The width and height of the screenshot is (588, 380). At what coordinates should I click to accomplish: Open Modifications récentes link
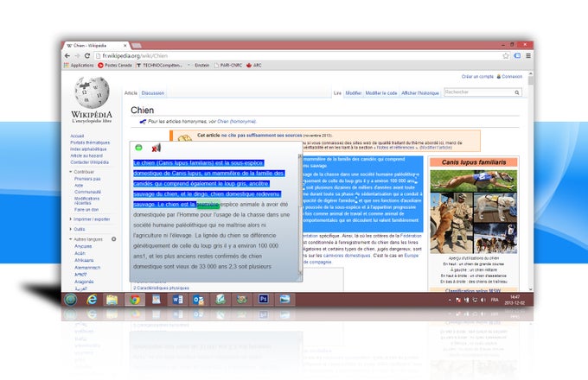pyautogui.click(x=87, y=200)
